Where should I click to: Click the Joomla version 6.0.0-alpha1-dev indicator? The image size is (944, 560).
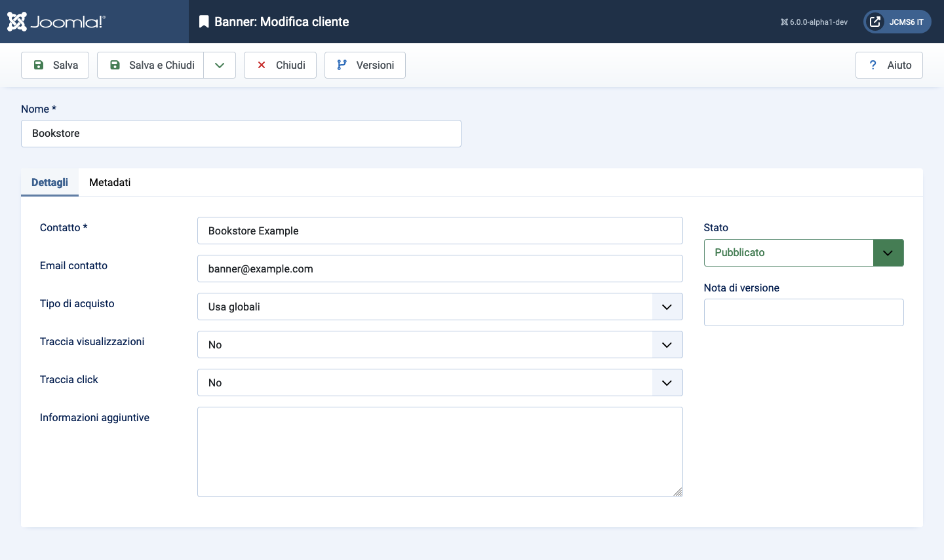814,22
